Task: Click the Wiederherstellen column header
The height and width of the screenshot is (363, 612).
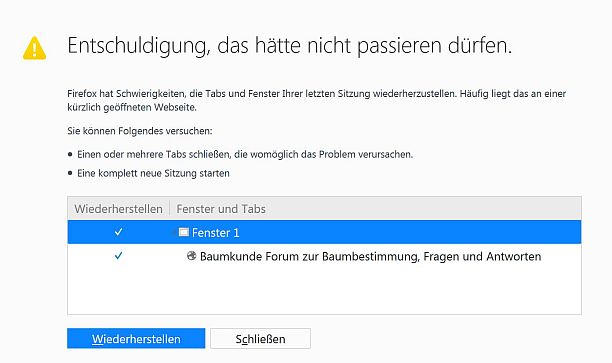Action: (x=119, y=209)
